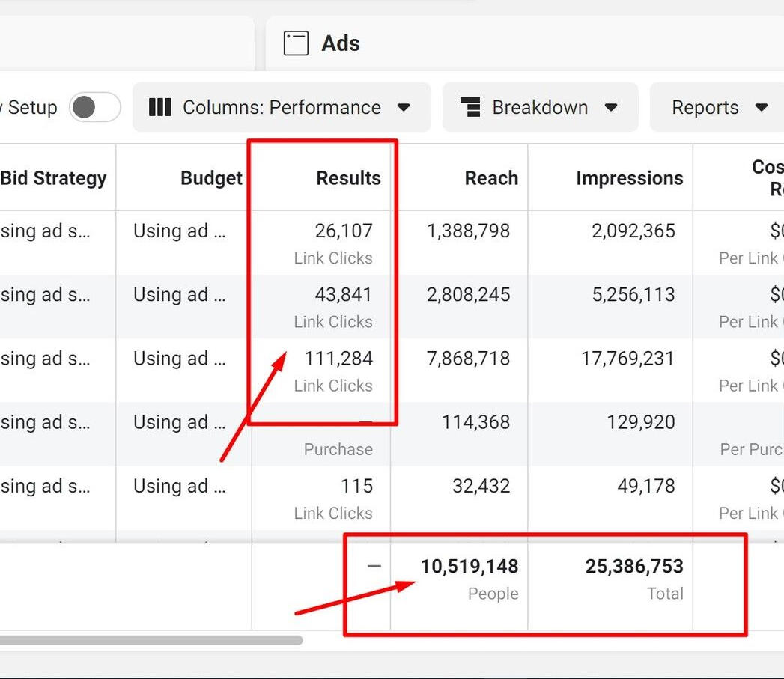This screenshot has height=679, width=784.
Task: Click the 10,519,148 People total reach
Action: (469, 567)
